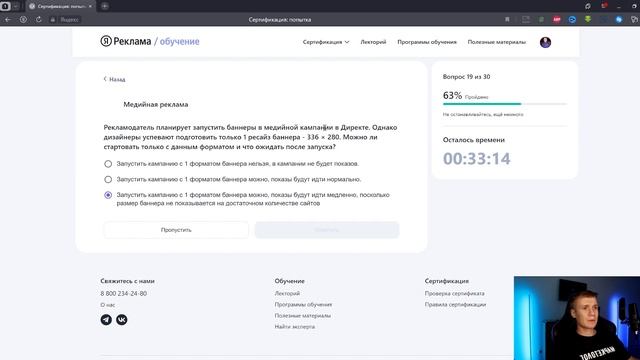
Task: Open the green download arrow extension
Action: 588,20
